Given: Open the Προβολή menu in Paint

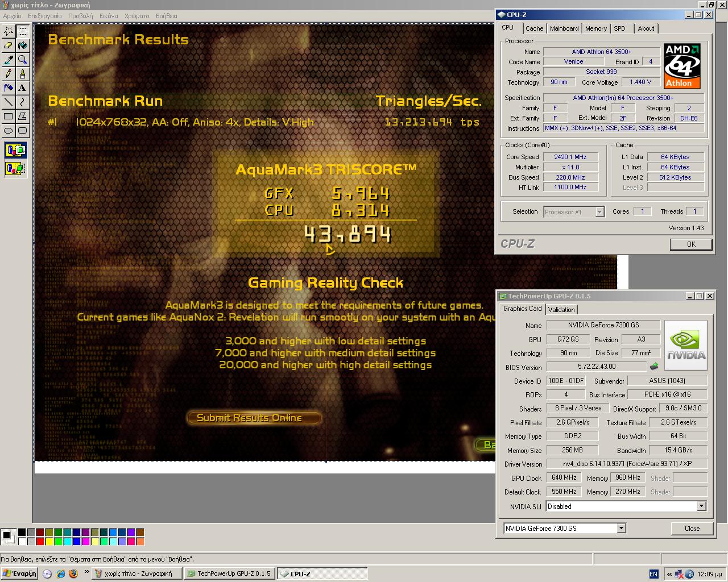Looking at the screenshot, I should (81, 16).
